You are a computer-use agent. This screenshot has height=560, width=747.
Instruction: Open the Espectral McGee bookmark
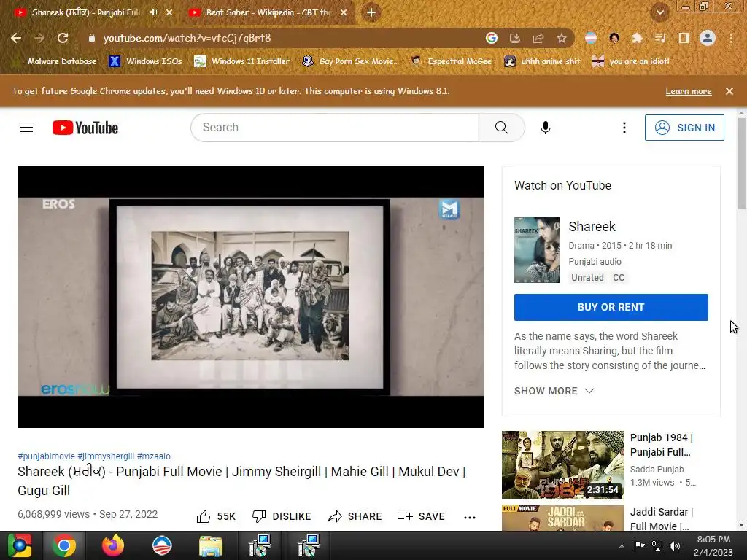[x=451, y=61]
